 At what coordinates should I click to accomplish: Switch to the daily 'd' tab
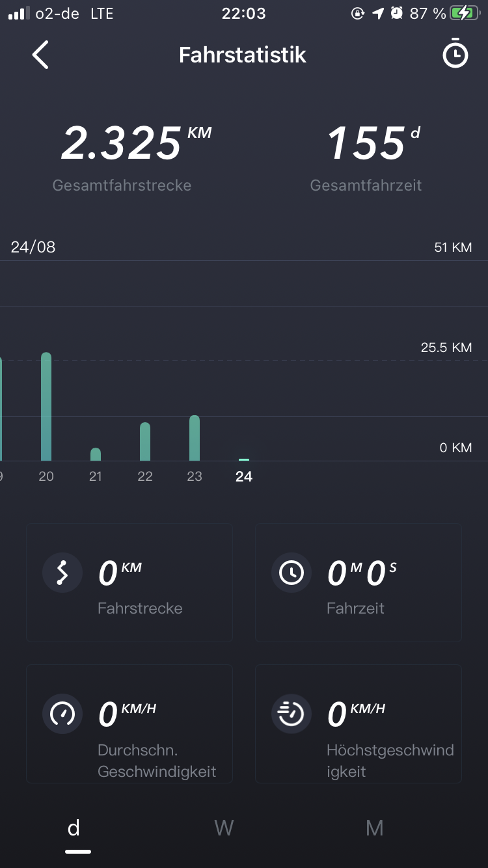coord(74,828)
